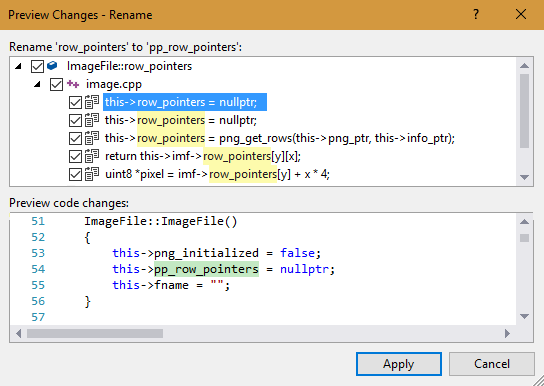The image size is (544, 386).
Task: Click reference icon of return this->imf row
Action: (92, 156)
